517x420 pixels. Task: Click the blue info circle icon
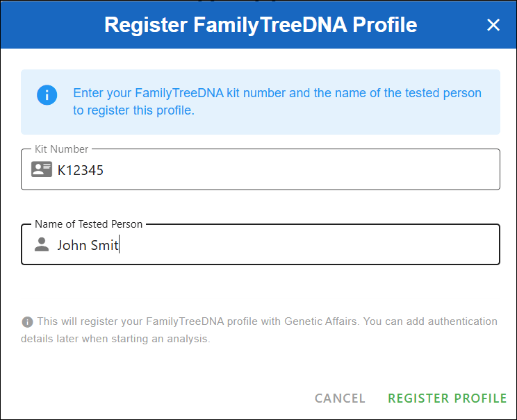click(x=47, y=94)
